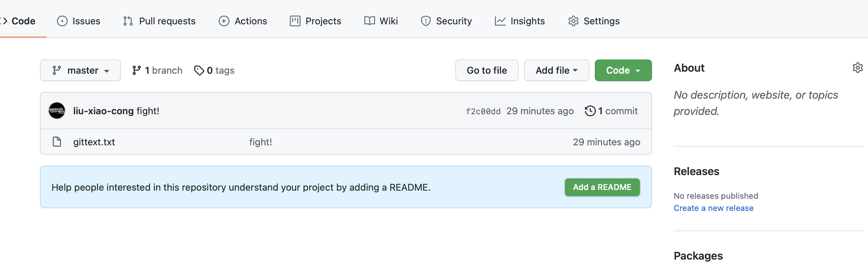Open commit hash f2c00dd
The height and width of the screenshot is (265, 868).
pyautogui.click(x=483, y=112)
